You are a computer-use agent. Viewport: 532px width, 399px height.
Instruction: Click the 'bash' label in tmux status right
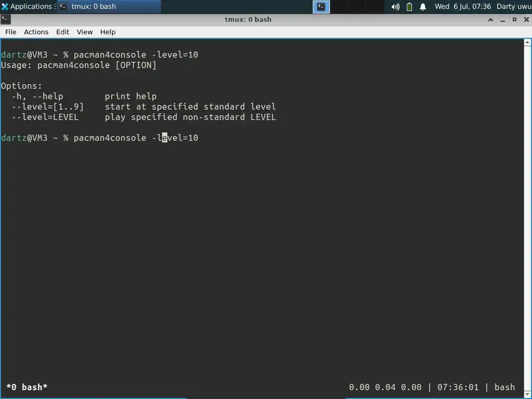pos(504,387)
